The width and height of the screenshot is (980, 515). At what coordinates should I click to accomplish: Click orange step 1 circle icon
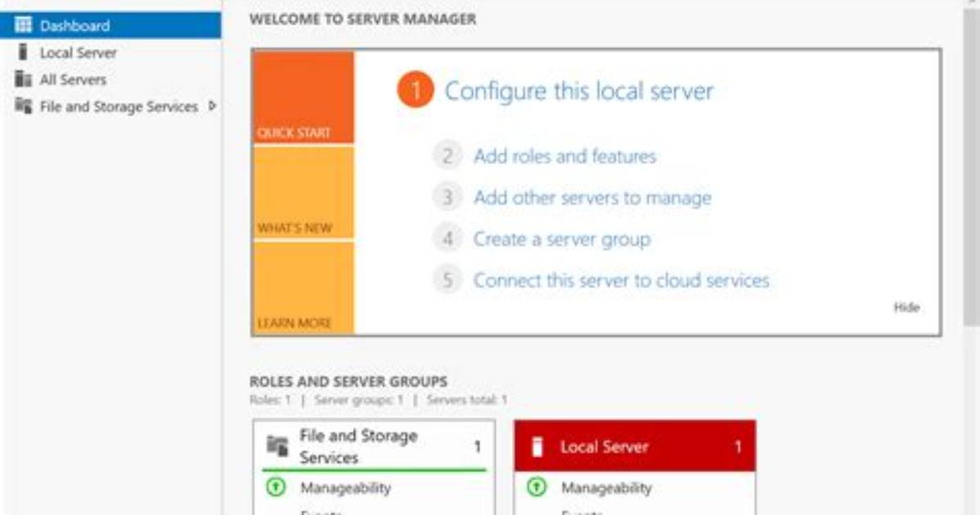pos(415,90)
